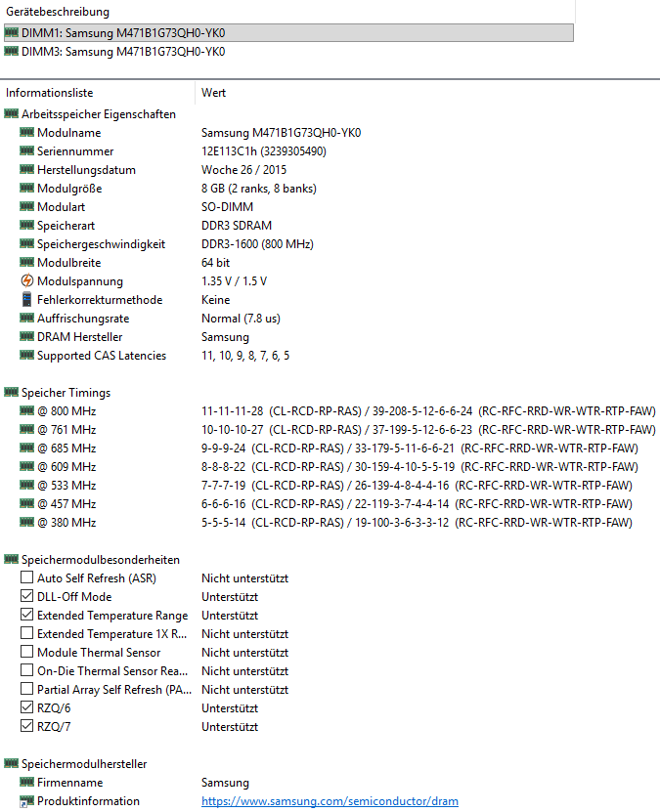Click the Wert column header
660x812 pixels.
213,93
